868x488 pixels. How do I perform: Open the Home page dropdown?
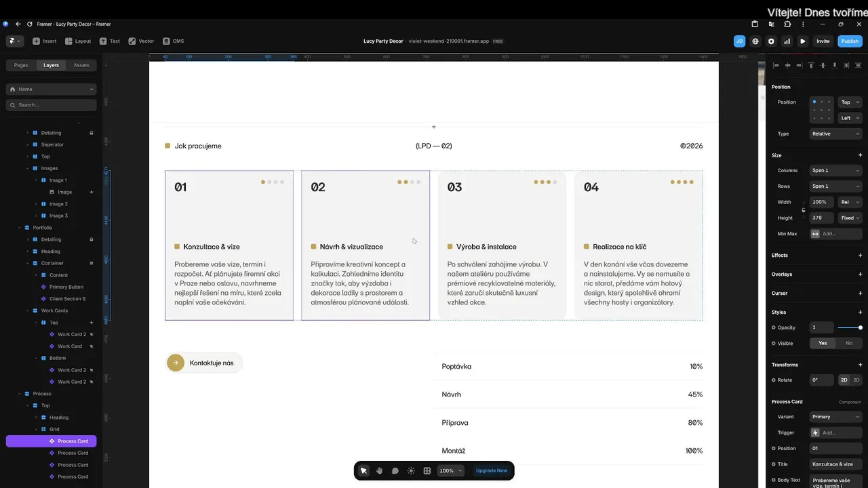pos(52,89)
